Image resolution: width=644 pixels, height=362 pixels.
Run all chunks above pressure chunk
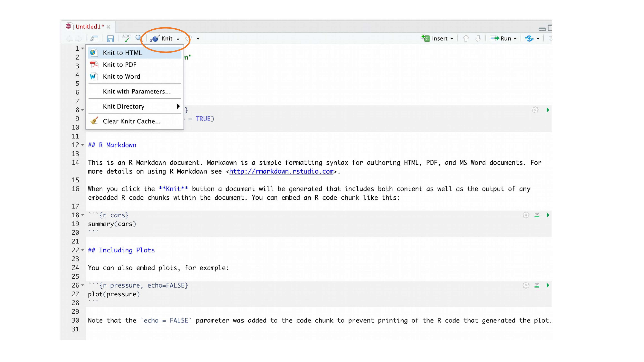[537, 285]
